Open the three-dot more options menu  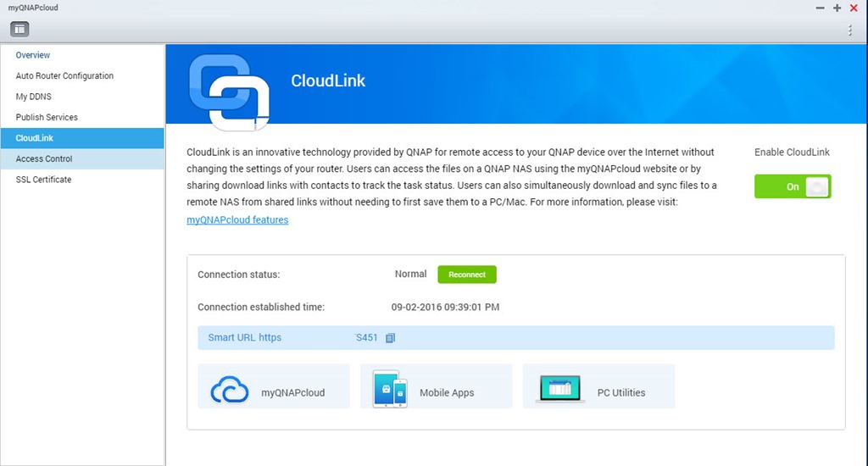click(x=849, y=30)
